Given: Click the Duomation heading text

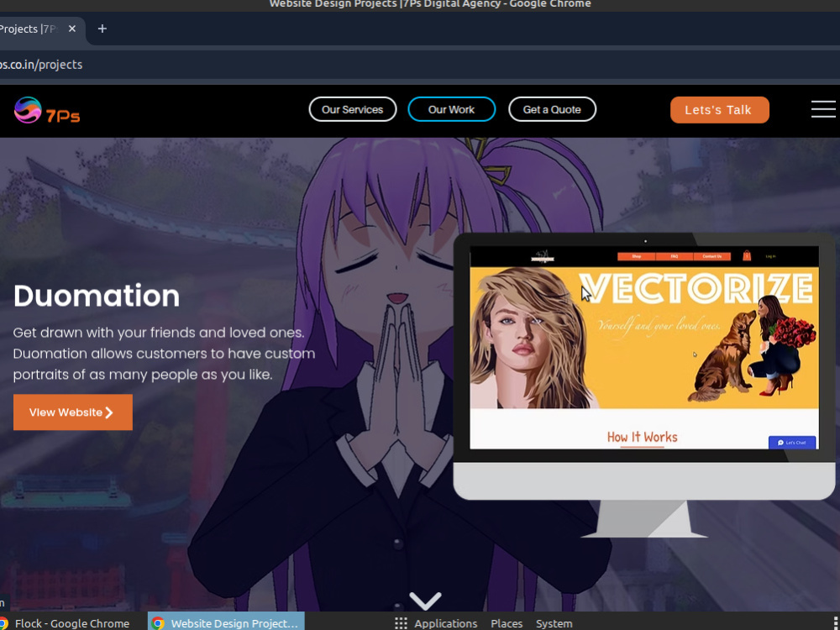Looking at the screenshot, I should (x=97, y=296).
